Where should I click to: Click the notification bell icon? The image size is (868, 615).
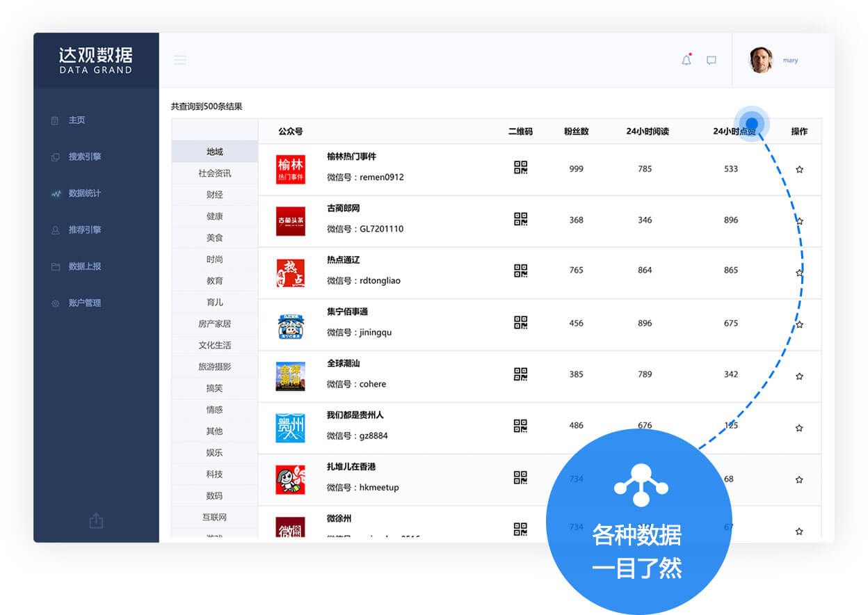tap(686, 60)
